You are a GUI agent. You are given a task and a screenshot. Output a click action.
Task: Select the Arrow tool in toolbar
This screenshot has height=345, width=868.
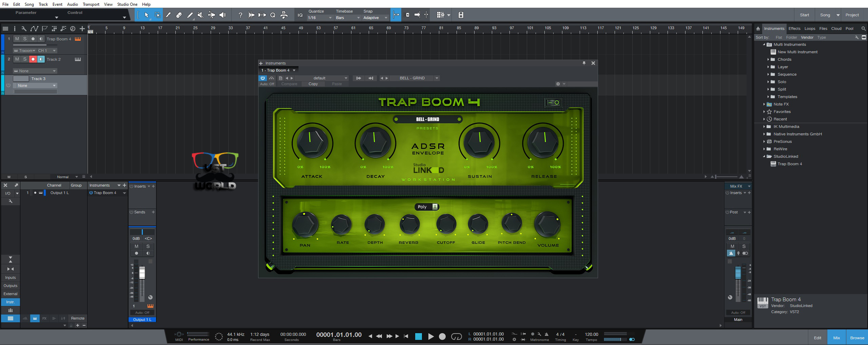pos(147,15)
